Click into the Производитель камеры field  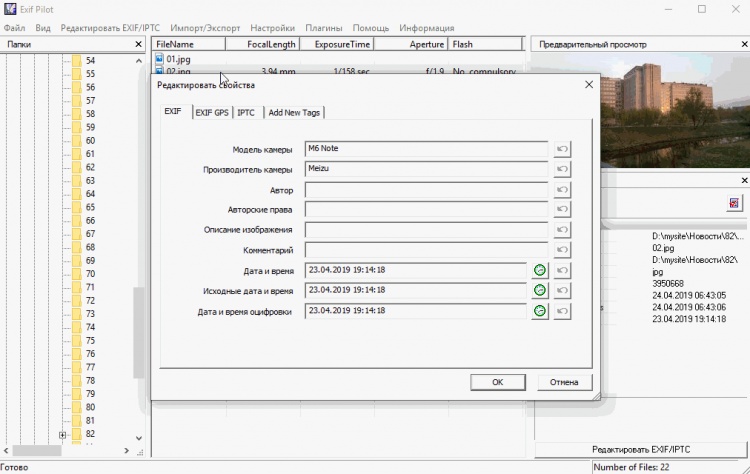tap(426, 169)
